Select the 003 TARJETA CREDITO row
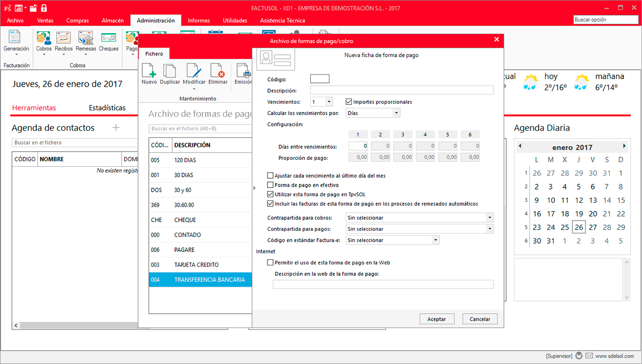Image resolution: width=642 pixels, height=364 pixels. [200, 265]
